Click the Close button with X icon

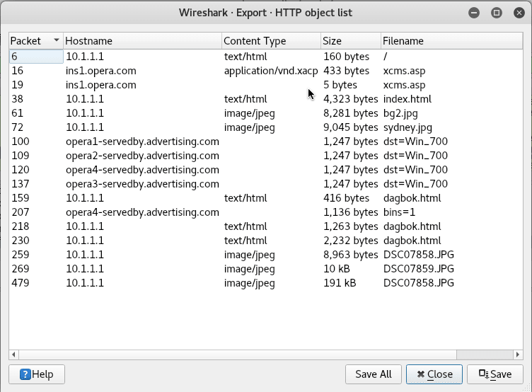tap(434, 374)
